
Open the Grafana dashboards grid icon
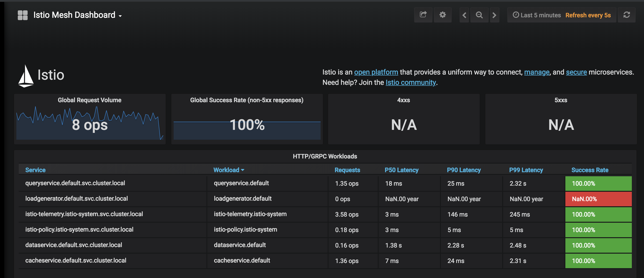point(22,15)
